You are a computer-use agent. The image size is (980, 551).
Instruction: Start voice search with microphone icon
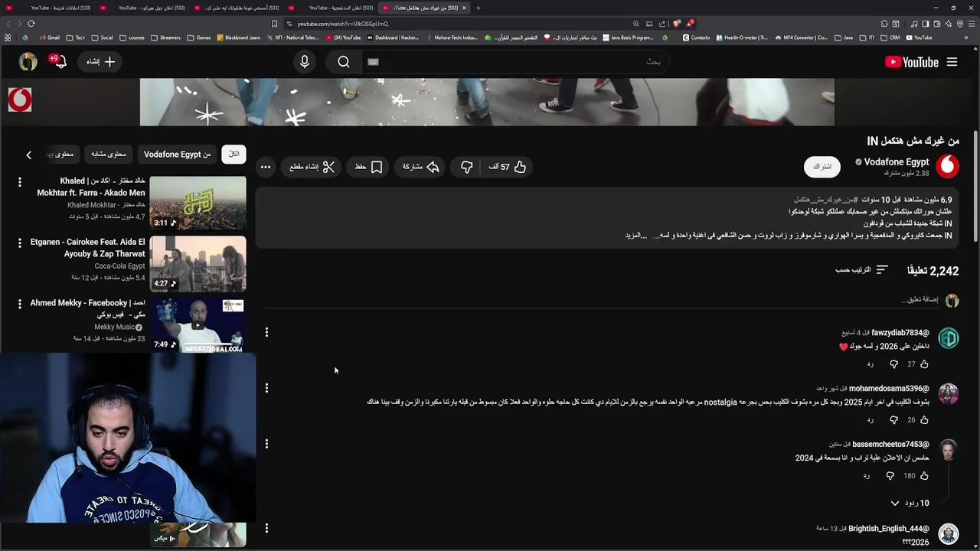pos(305,62)
